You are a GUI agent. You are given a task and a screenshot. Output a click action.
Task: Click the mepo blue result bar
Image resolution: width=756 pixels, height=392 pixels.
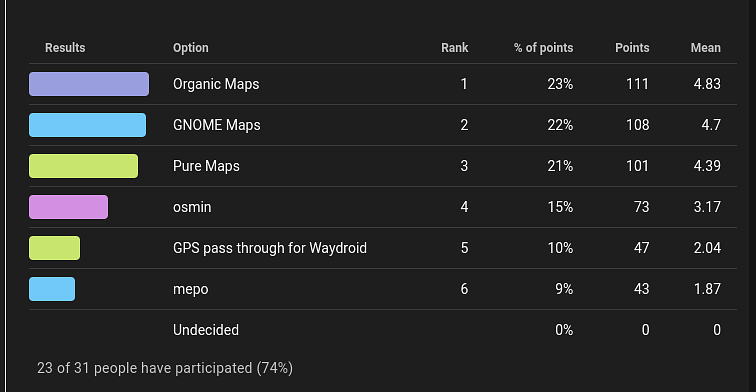(52, 289)
